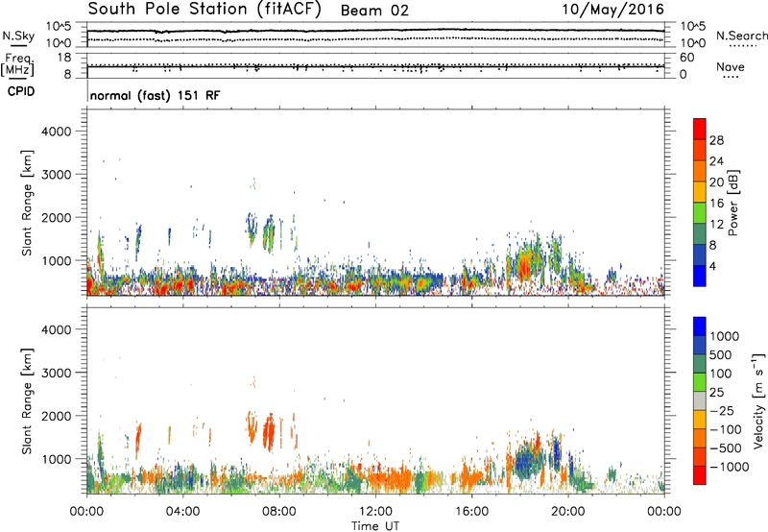This screenshot has width=768, height=532.
Task: Select the '60' Nave tick label
Action: click(687, 58)
